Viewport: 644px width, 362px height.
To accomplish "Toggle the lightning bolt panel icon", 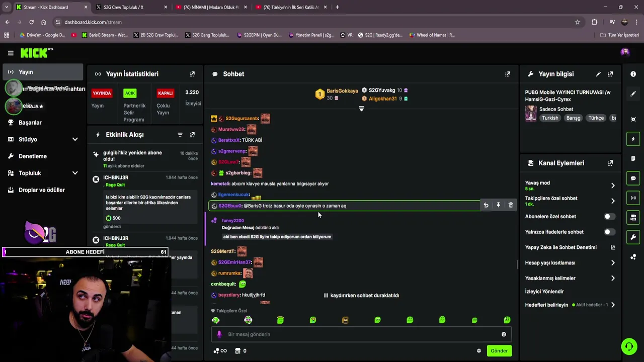I will [x=633, y=139].
